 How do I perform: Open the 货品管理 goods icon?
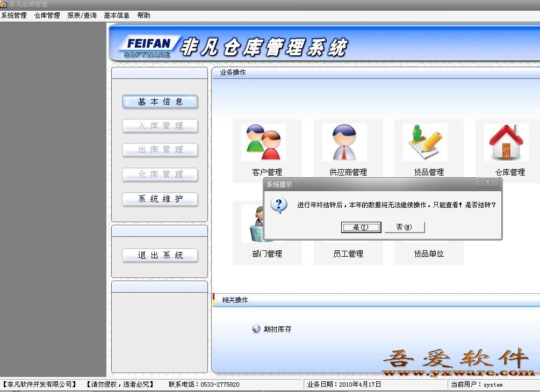426,142
